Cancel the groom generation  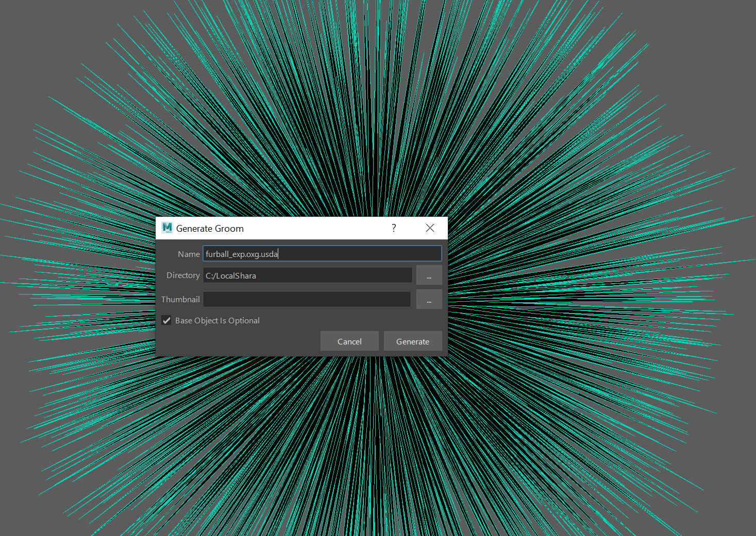(x=349, y=341)
